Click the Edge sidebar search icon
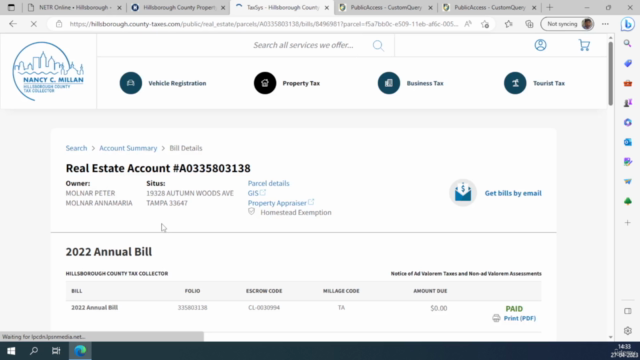 tap(627, 43)
